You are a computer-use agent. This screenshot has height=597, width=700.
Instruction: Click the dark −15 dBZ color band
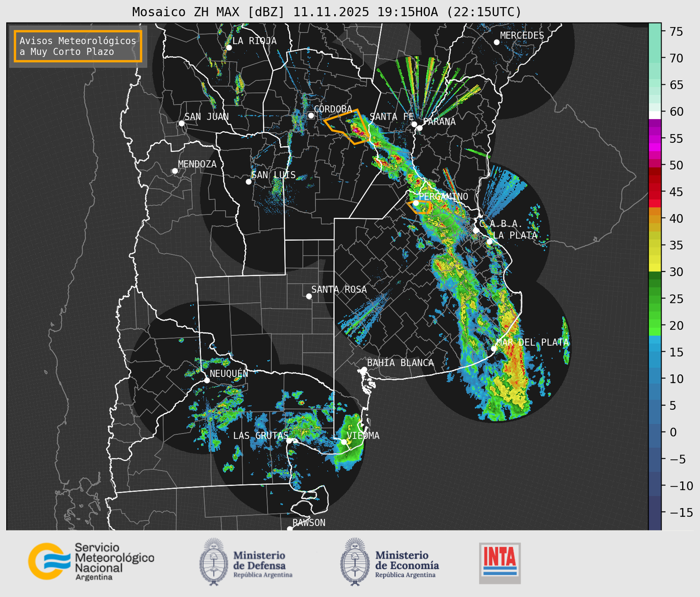tap(655, 512)
